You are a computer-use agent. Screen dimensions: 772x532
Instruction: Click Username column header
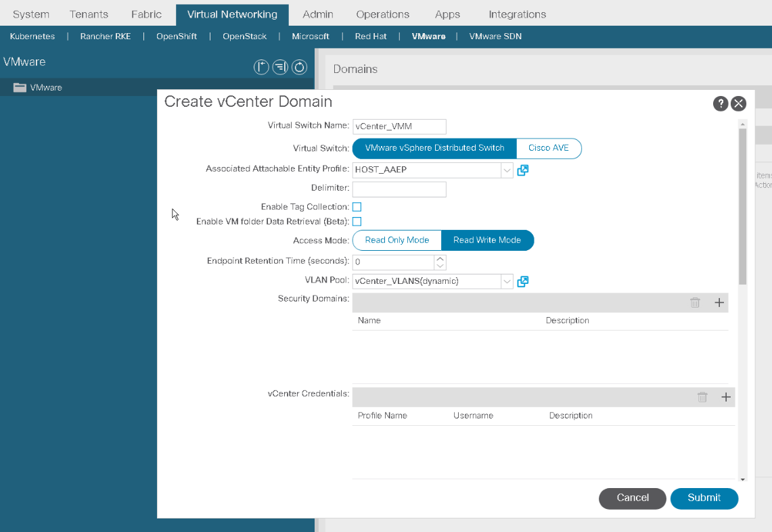(473, 416)
